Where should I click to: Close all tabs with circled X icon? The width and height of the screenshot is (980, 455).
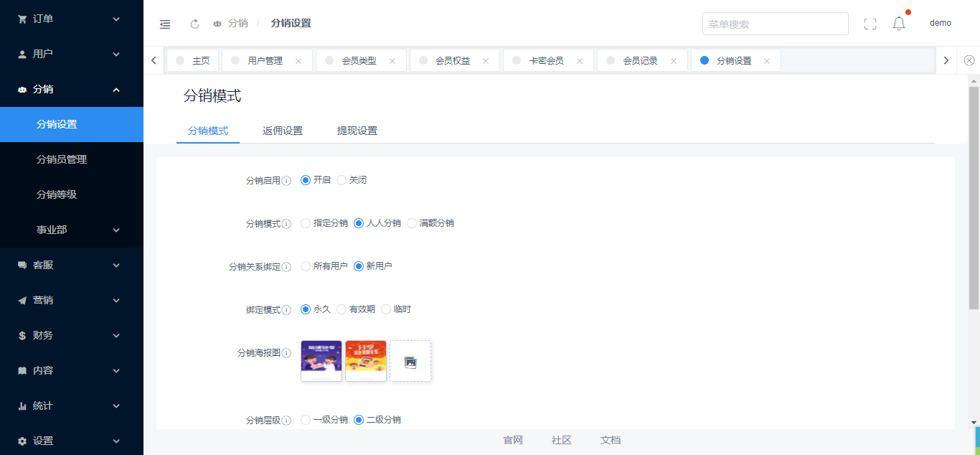(x=969, y=60)
